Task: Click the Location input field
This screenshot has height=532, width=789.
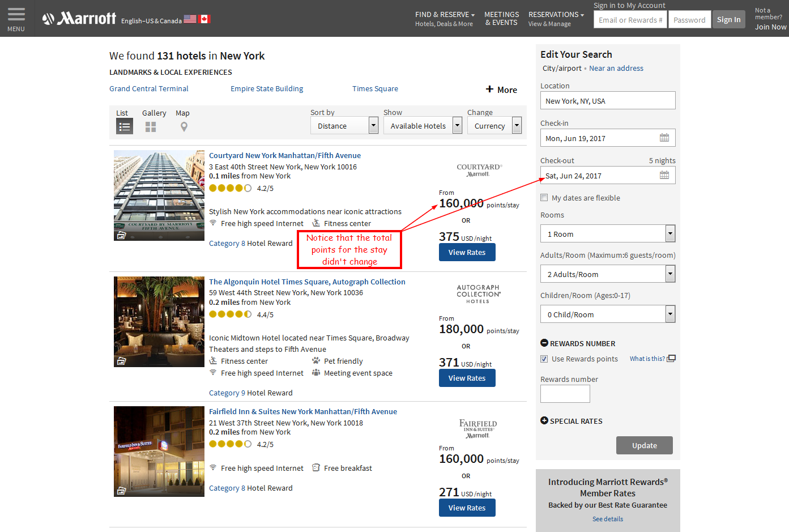Action: (608, 100)
